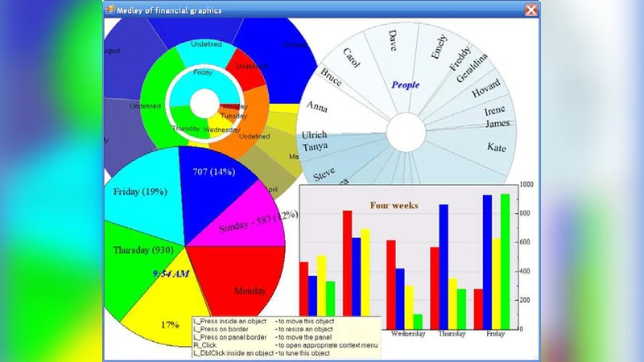Click the 9:54 AM label on the pie

(170, 274)
